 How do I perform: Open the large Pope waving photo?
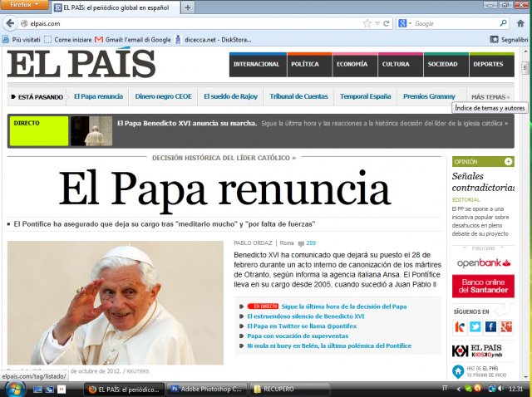116,303
